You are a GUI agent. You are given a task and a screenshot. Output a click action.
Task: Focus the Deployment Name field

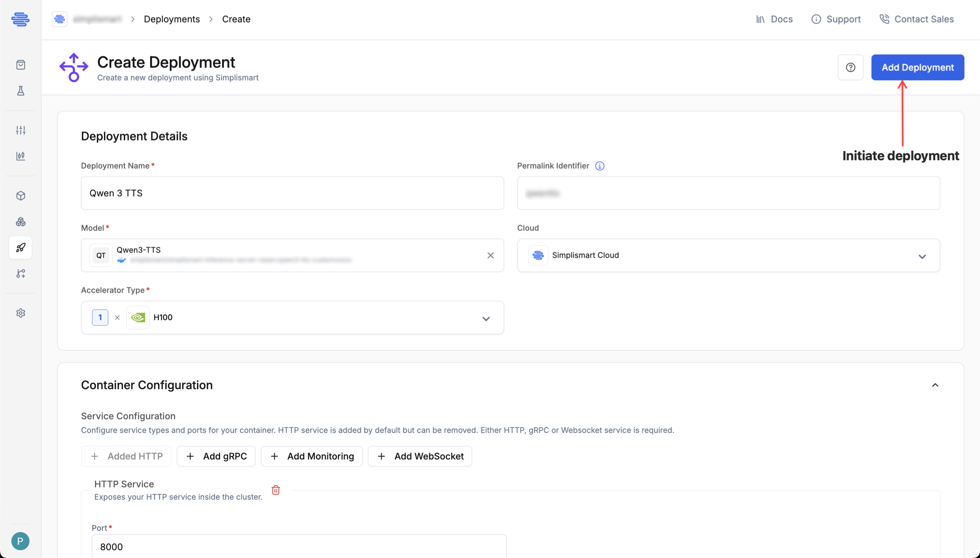click(x=292, y=193)
